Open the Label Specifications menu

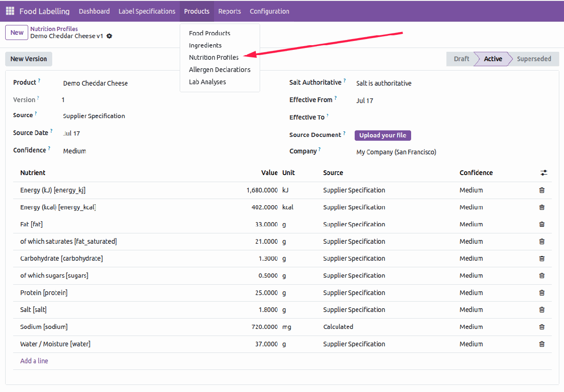147,11
